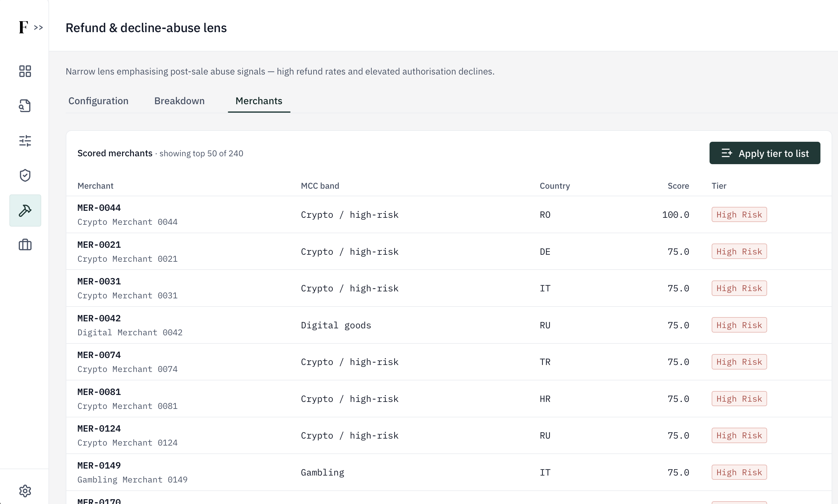Open the briefcase cases sidebar icon

coord(25,244)
